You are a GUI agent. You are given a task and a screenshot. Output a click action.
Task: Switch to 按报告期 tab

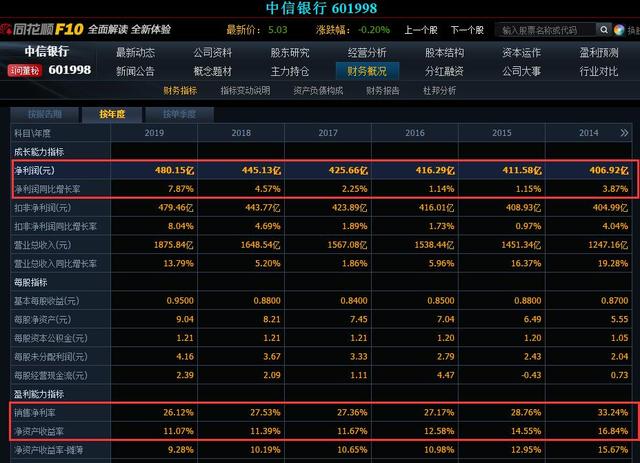[x=44, y=114]
